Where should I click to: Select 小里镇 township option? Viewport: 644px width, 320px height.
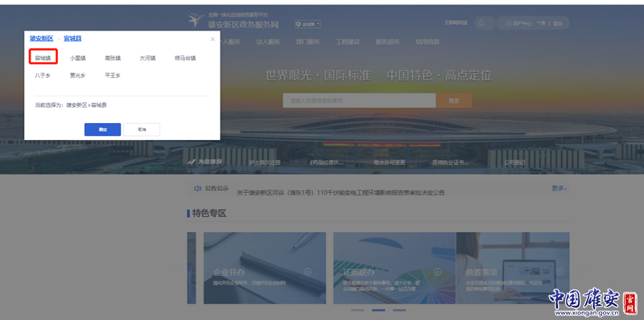[77, 58]
